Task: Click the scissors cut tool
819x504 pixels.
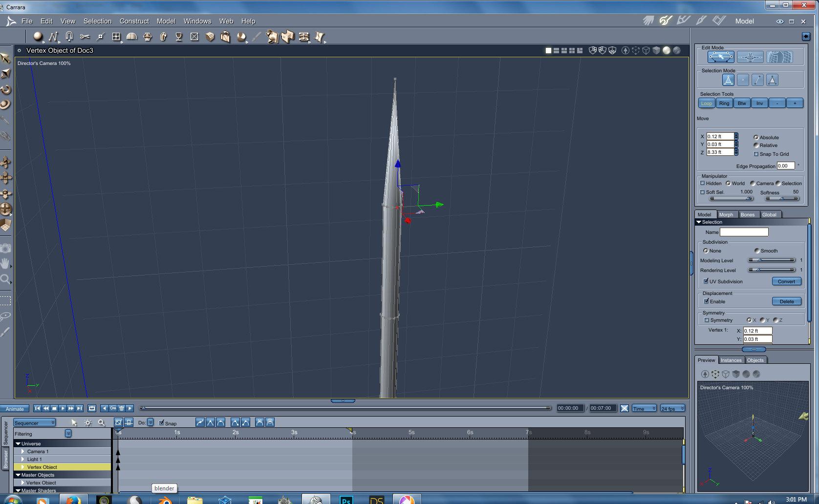Action: coord(85,37)
